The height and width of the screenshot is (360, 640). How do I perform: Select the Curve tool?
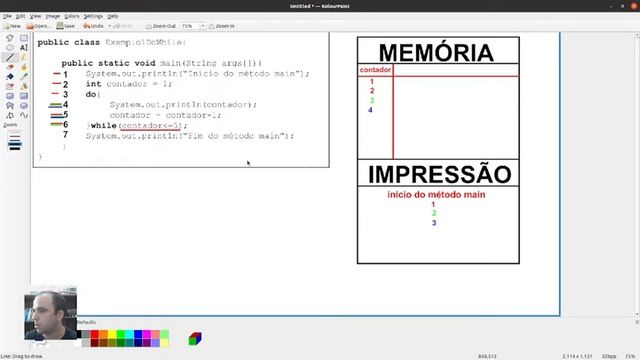(x=24, y=116)
